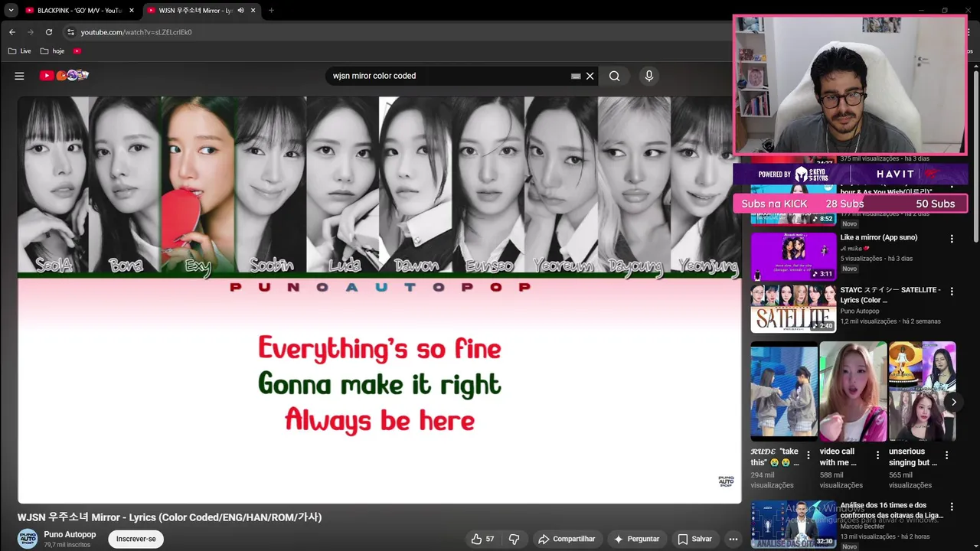The image size is (980, 551).
Task: Open options for STAYC SATELLITE video
Action: 952,292
